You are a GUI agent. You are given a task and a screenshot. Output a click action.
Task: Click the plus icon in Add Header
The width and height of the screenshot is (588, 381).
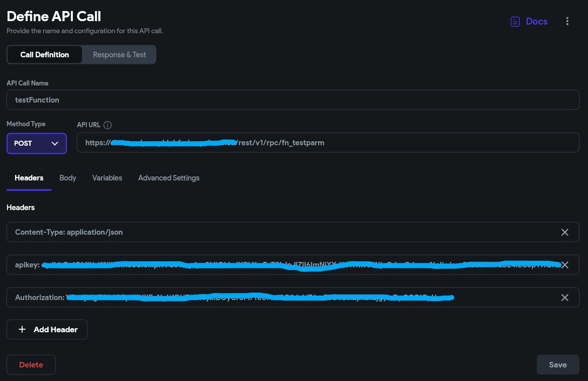22,330
